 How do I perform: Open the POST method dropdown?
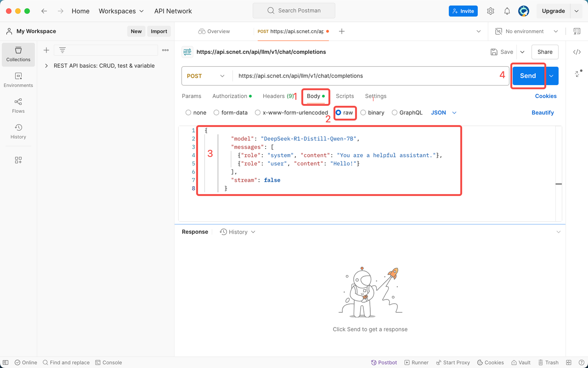click(x=206, y=76)
